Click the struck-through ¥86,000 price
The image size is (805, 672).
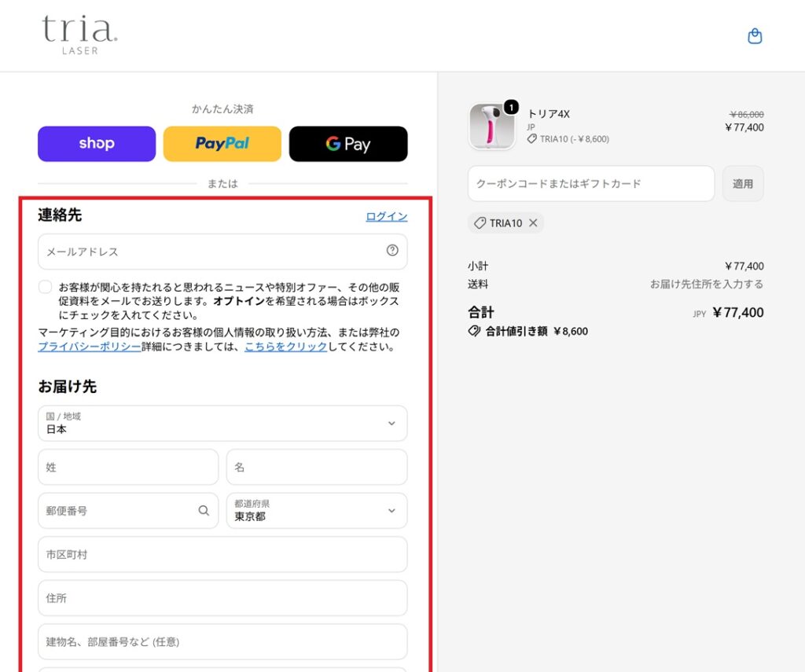coord(747,115)
